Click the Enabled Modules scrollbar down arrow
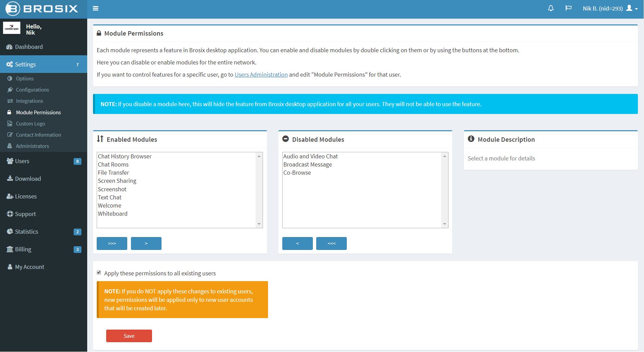Screen dimensions: 644x352 coord(259,224)
